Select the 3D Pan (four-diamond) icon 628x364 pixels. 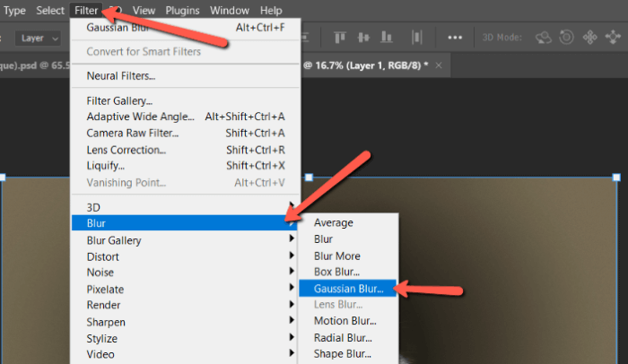(x=589, y=39)
